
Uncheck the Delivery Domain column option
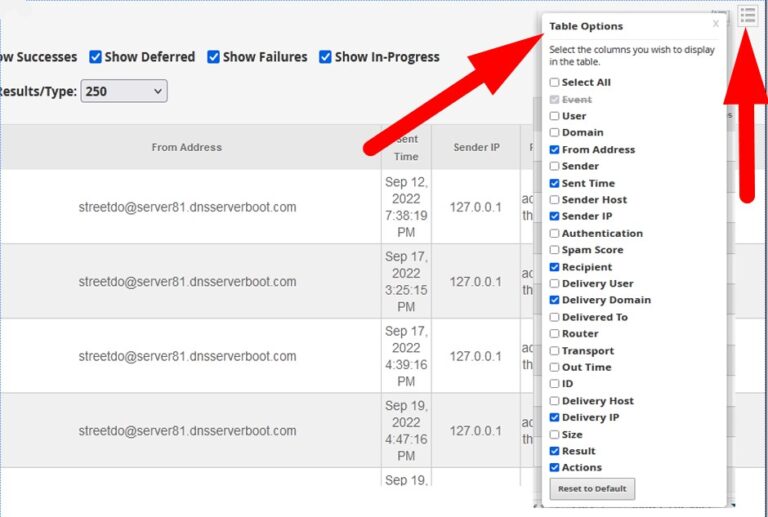pos(555,301)
